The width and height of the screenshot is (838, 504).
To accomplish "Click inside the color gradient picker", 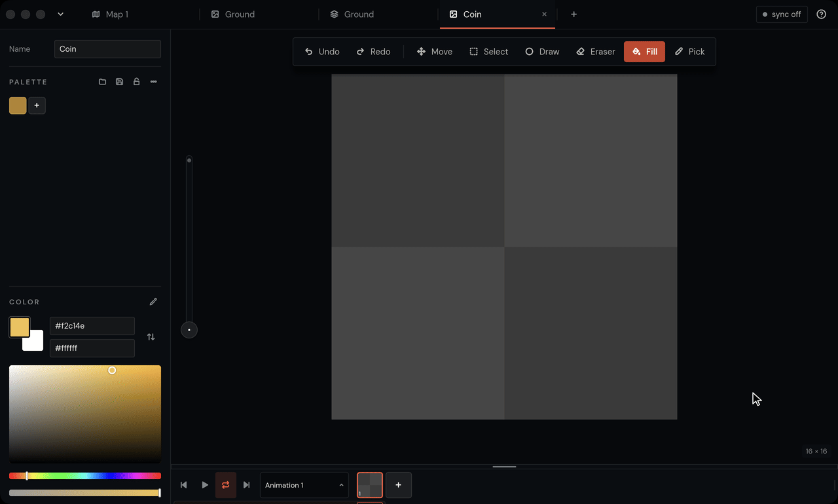I will (85, 414).
